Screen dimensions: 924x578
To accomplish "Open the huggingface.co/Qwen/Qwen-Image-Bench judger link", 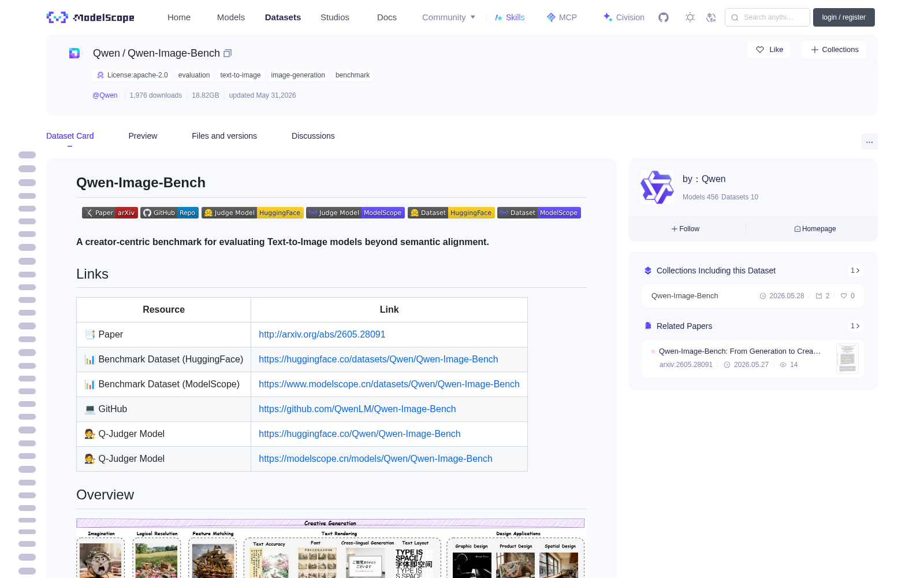I will (360, 434).
